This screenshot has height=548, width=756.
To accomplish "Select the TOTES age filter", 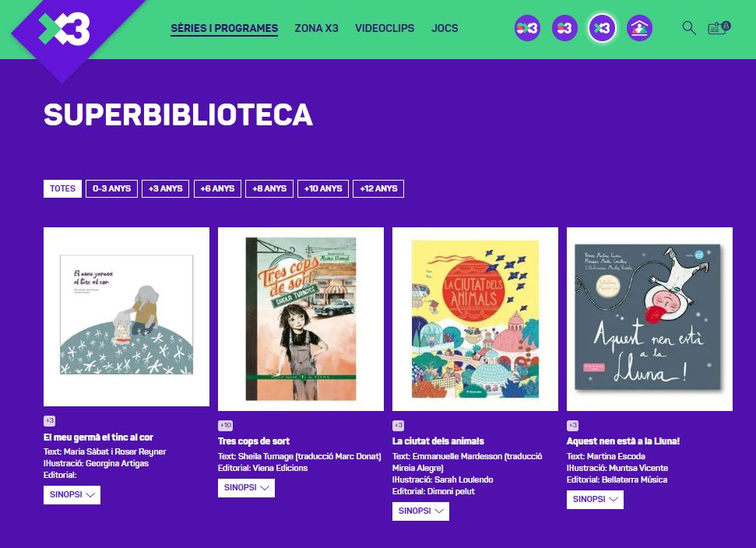I will point(63,188).
